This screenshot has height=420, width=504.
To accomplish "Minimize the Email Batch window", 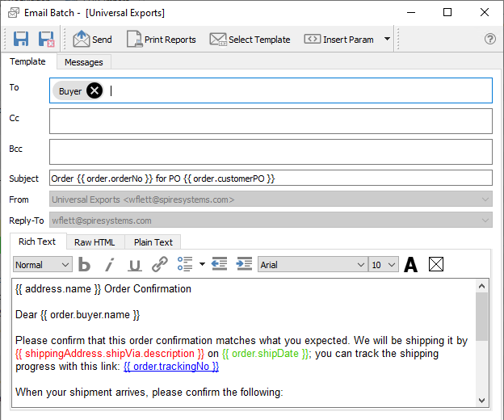I will coord(411,13).
